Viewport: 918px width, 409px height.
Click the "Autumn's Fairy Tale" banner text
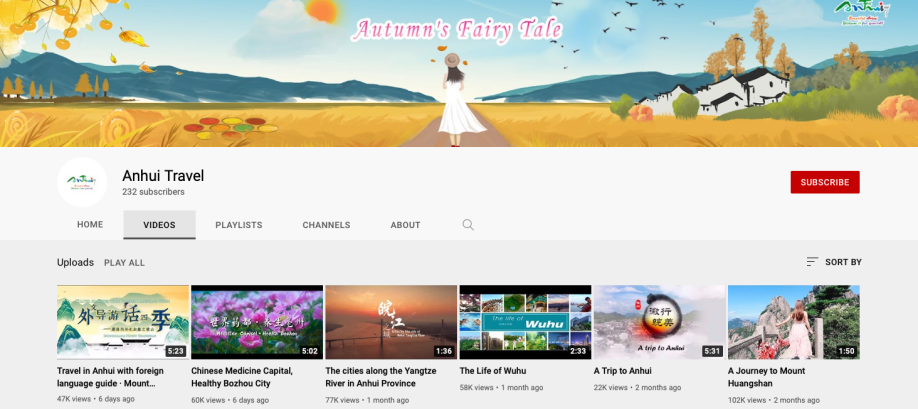[x=457, y=29]
